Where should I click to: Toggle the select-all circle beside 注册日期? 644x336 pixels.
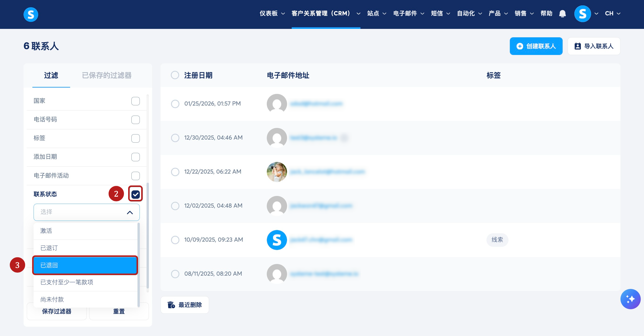click(x=175, y=75)
